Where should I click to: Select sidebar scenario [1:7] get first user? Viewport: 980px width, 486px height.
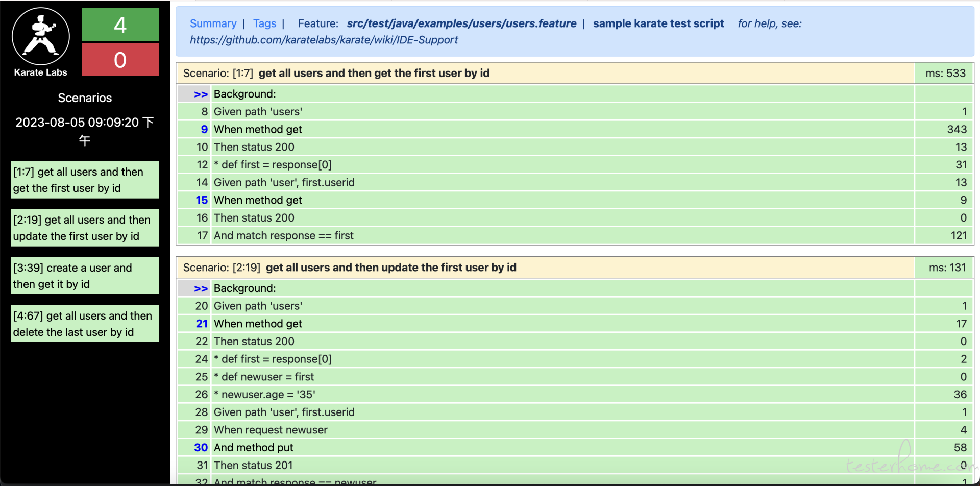click(x=85, y=180)
